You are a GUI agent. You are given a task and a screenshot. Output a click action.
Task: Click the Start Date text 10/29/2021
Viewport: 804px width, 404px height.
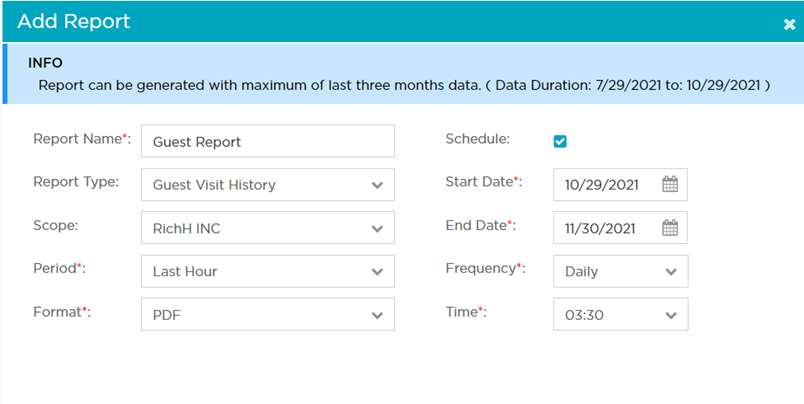(602, 185)
